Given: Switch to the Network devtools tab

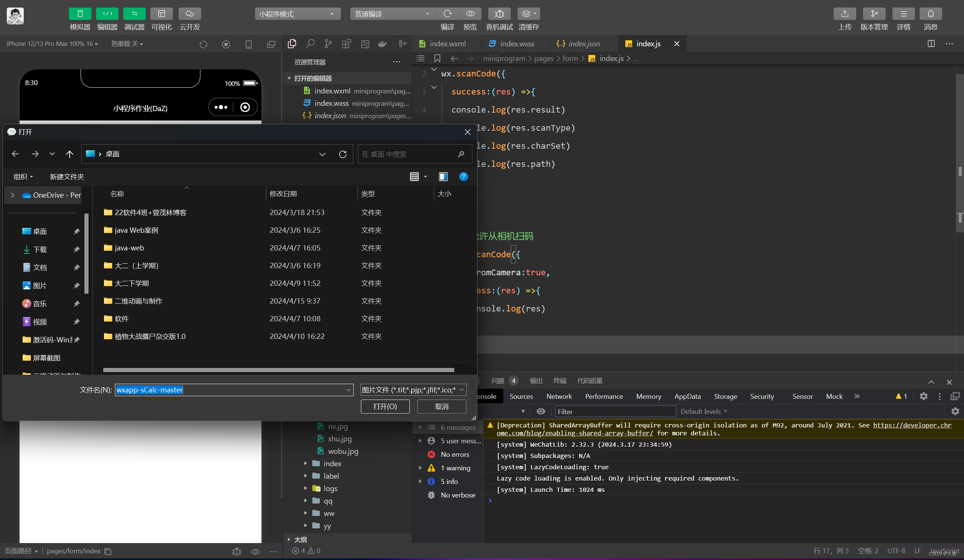Looking at the screenshot, I should coord(559,396).
